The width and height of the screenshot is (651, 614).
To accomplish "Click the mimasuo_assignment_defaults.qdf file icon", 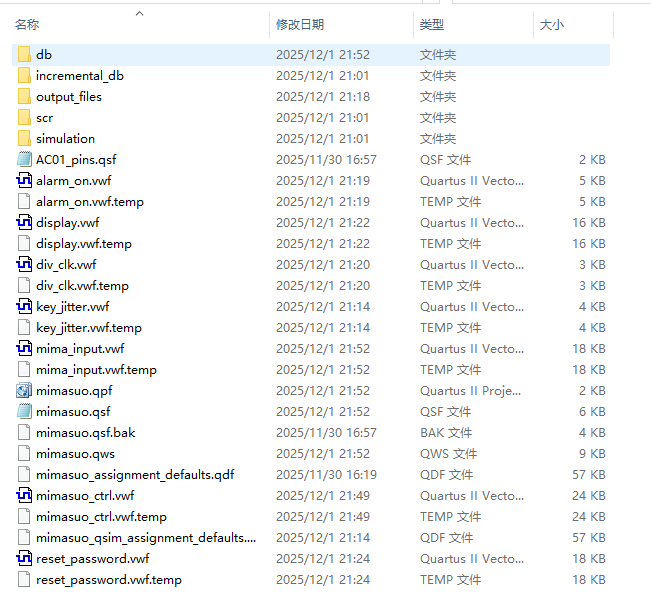I will pos(24,474).
